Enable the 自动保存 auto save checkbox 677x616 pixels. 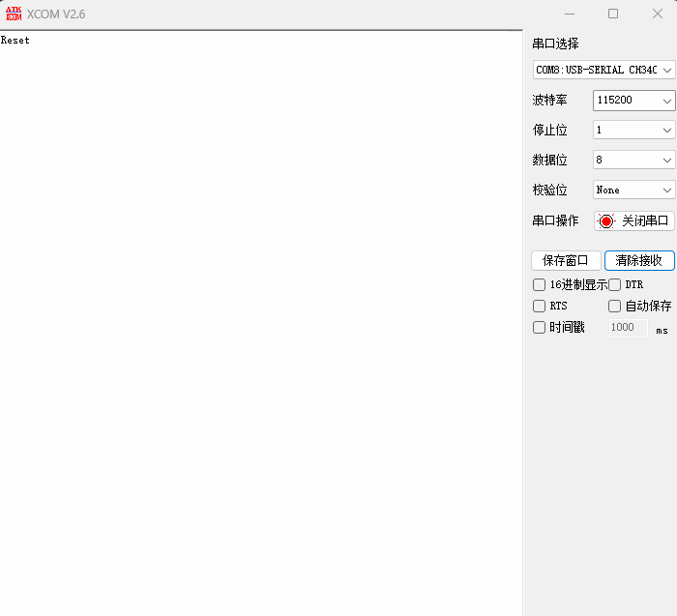coord(614,306)
